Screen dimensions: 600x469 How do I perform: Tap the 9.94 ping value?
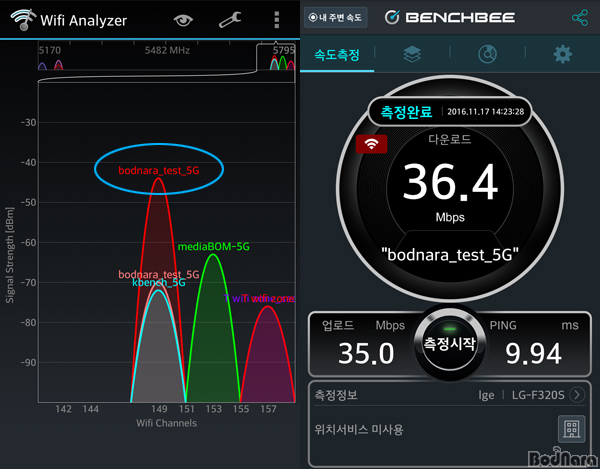[533, 353]
